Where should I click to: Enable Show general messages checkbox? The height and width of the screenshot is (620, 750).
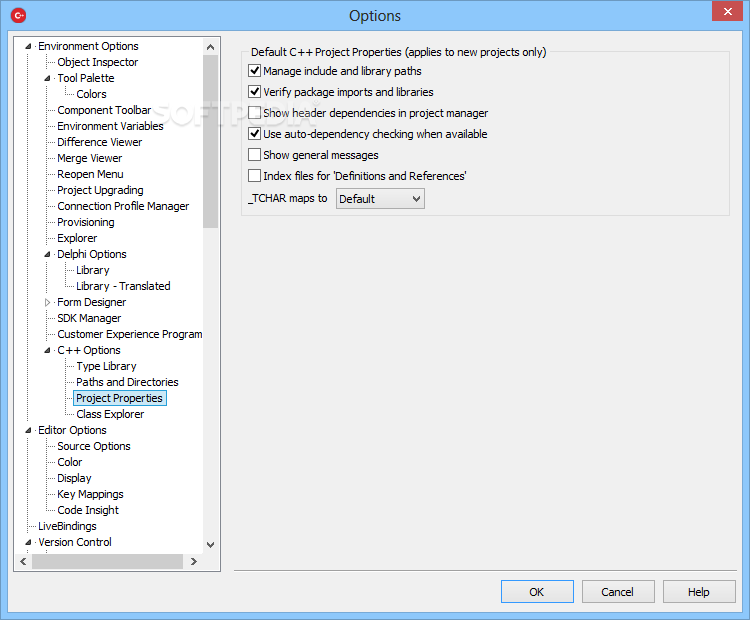tap(254, 155)
